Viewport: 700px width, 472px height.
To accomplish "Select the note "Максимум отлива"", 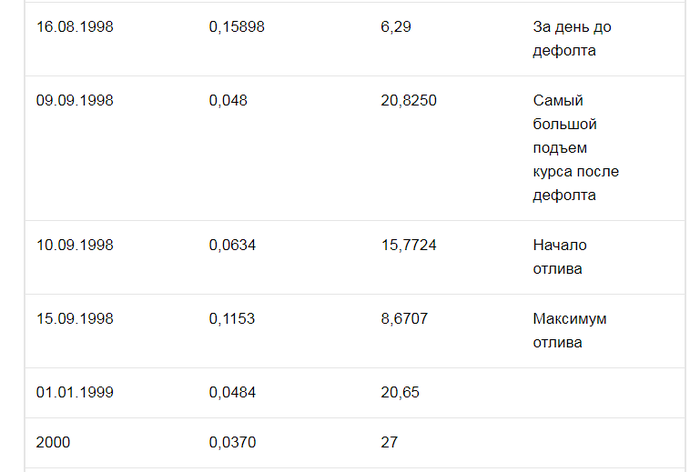I will 570,330.
